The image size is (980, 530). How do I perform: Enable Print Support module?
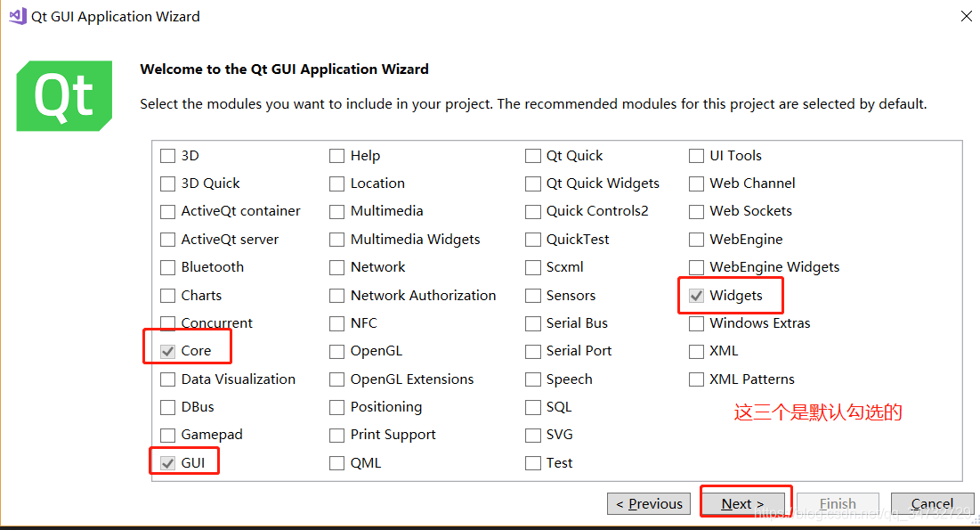[336, 435]
